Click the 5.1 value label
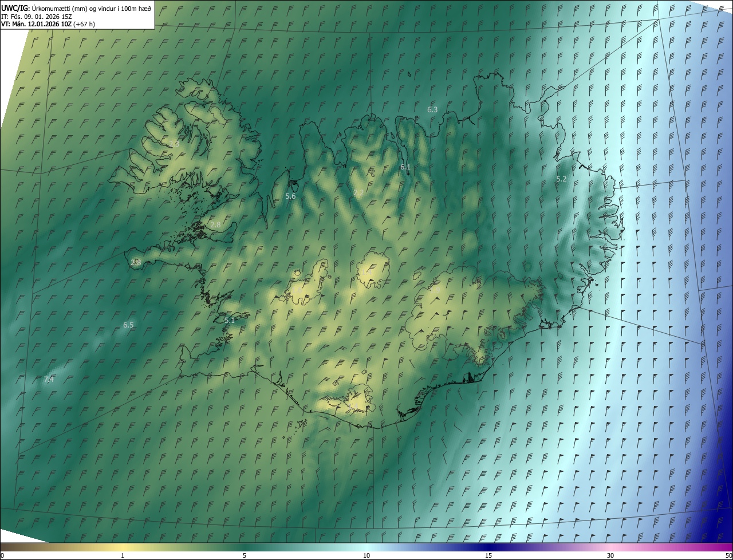 tap(230, 321)
